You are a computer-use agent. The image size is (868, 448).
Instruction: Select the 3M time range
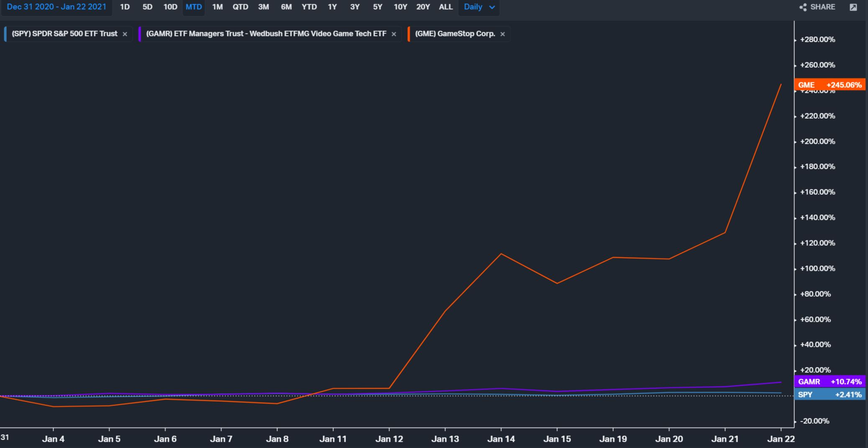(x=264, y=7)
